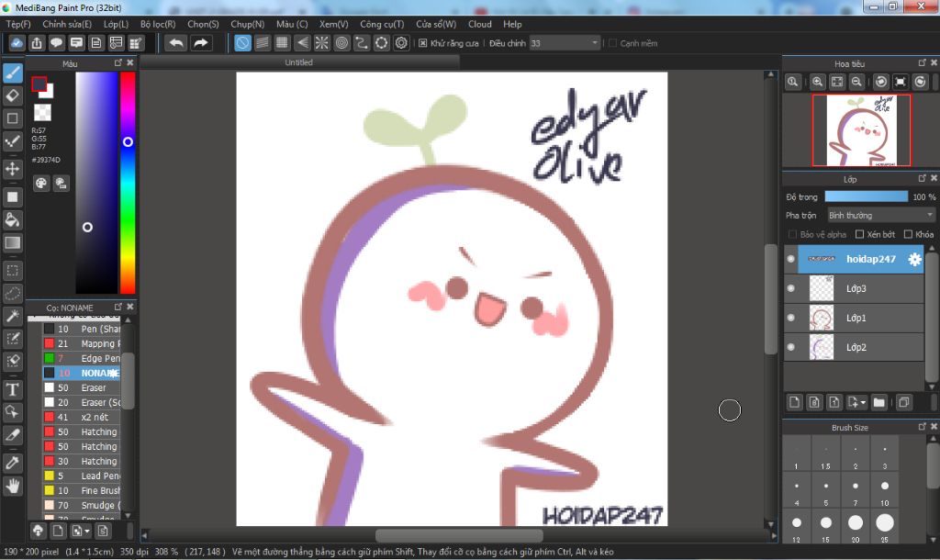Click the navigator preview thumbnail
The image size is (940, 560).
tap(861, 130)
